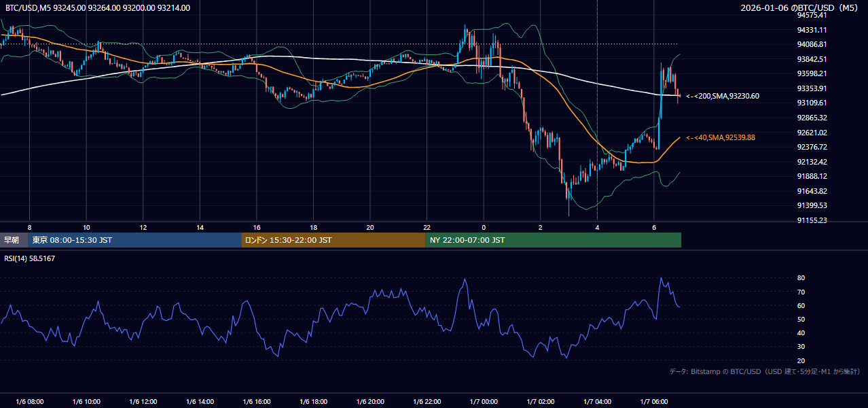Select the 40 SMA label reading 92539.88
Image resolution: width=868 pixels, height=408 pixels.
click(721, 137)
